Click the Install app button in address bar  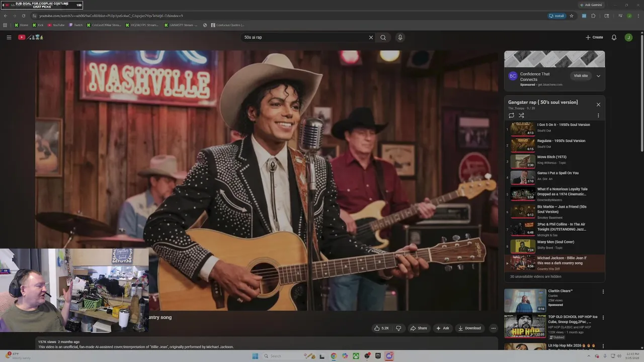[x=556, y=16]
